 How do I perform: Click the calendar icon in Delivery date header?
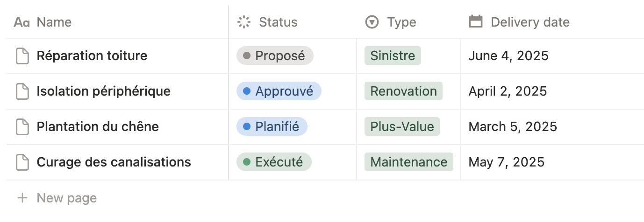[x=476, y=22]
